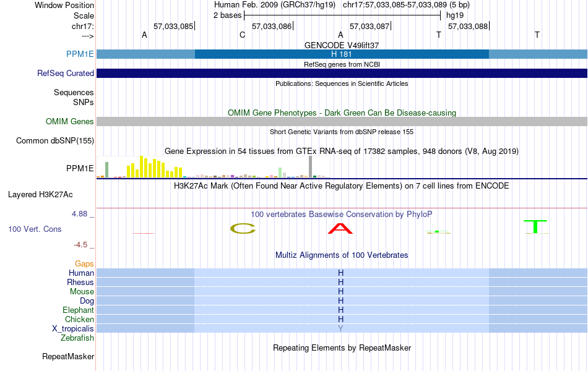Open the Layered H3K27Ac track label
The image size is (588, 371).
coord(40,195)
